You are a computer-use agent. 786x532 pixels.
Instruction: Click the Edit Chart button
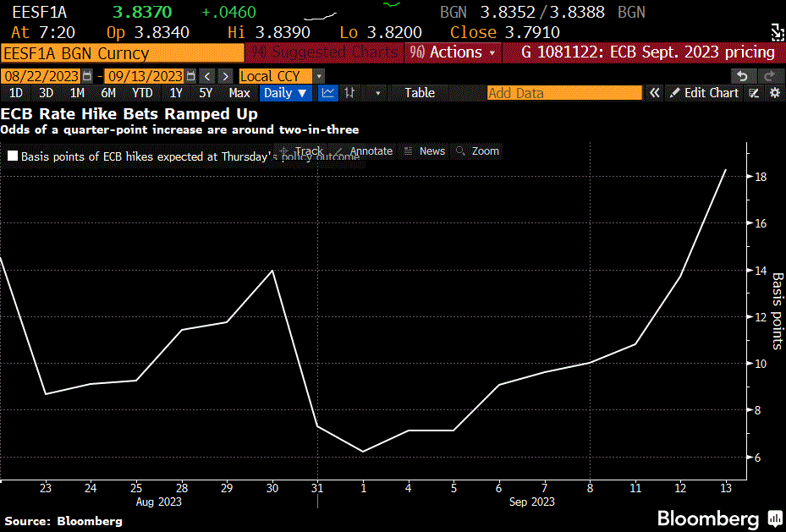704,93
